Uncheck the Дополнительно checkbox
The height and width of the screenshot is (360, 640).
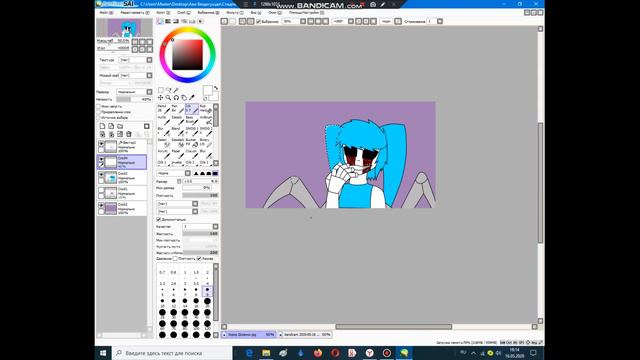pos(159,219)
